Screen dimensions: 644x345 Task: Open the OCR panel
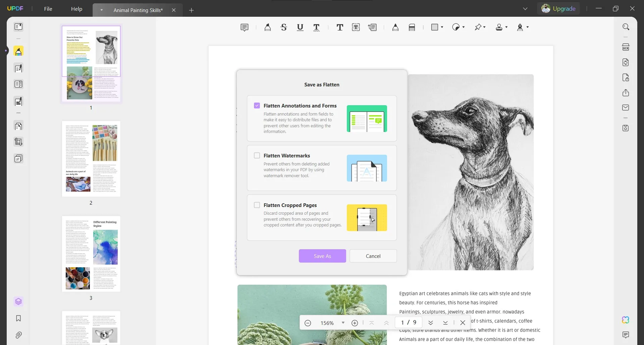coord(626,47)
